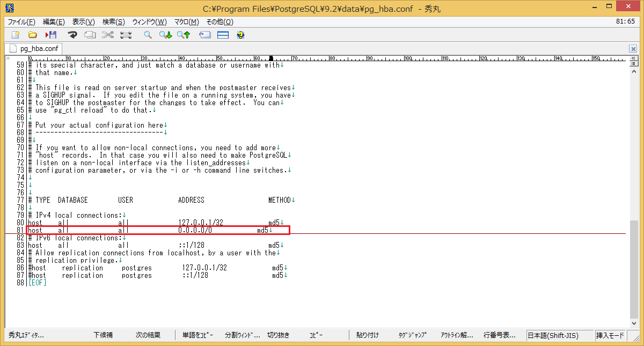Click the 81:65 cursor position indicator
This screenshot has width=644, height=346.
pos(626,21)
